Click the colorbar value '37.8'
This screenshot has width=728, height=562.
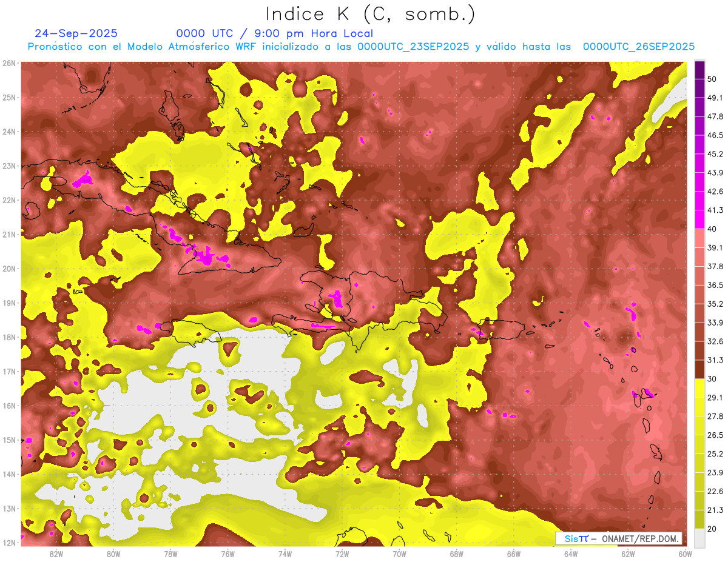[715, 266]
